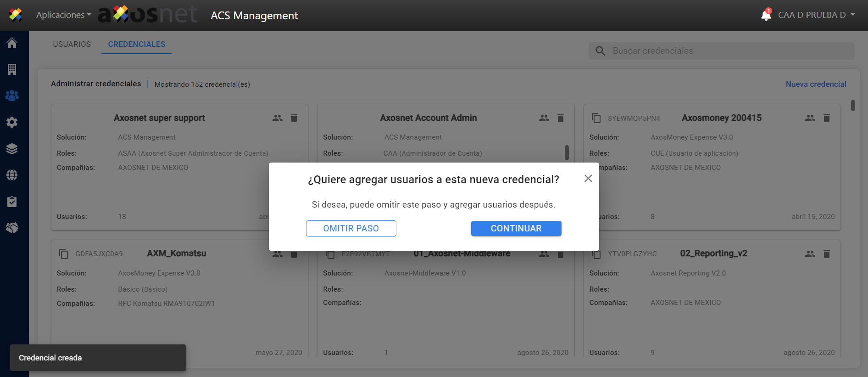Click the notification bell icon
The image size is (868, 377).
pos(766,15)
